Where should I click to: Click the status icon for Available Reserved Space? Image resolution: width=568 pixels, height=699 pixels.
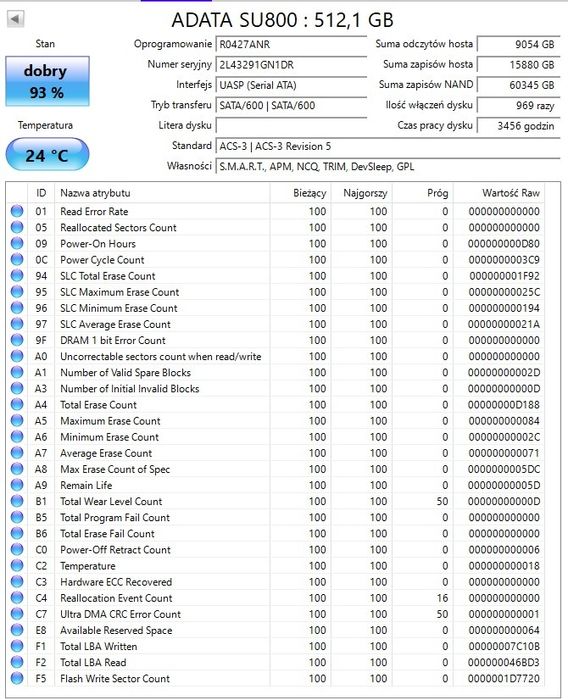click(x=17, y=629)
